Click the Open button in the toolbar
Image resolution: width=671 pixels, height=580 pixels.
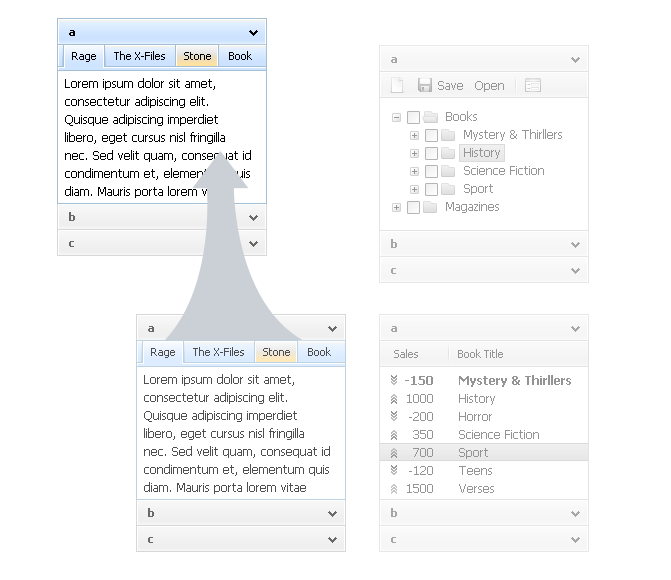(x=489, y=86)
